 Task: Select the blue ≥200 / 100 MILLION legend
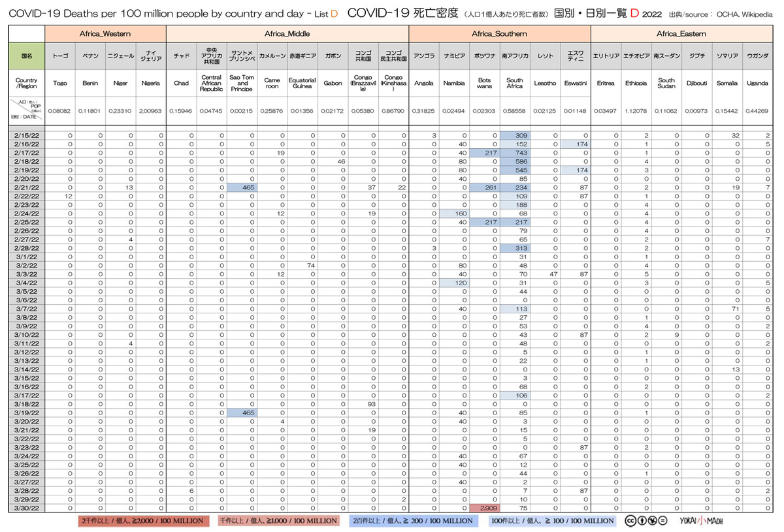[415, 521]
